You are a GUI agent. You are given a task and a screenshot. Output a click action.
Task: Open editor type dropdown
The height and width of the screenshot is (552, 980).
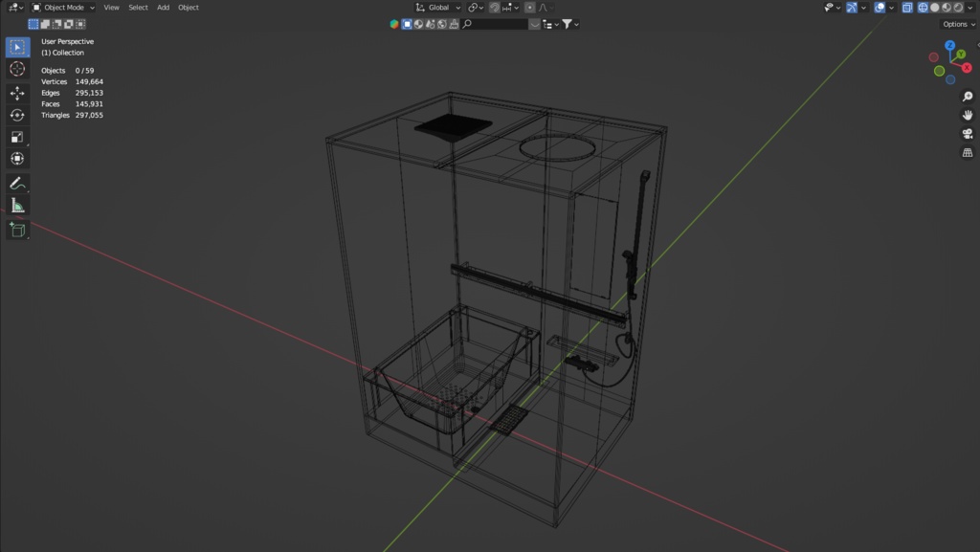coord(15,8)
